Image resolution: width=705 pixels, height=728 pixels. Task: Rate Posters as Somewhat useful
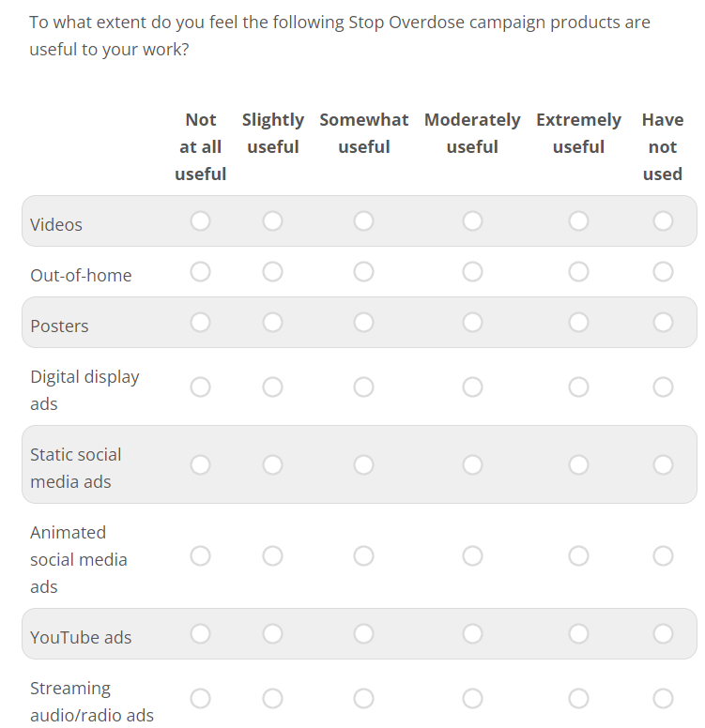click(363, 322)
